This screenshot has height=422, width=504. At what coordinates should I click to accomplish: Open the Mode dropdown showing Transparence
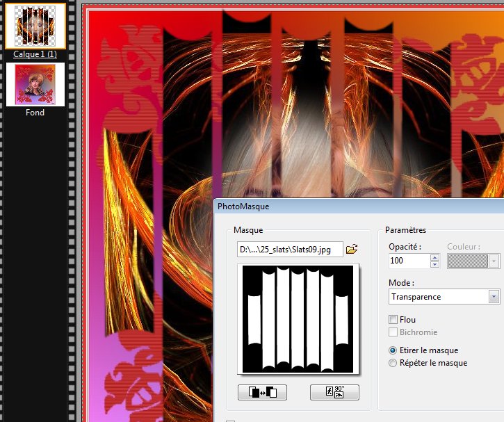(x=444, y=297)
